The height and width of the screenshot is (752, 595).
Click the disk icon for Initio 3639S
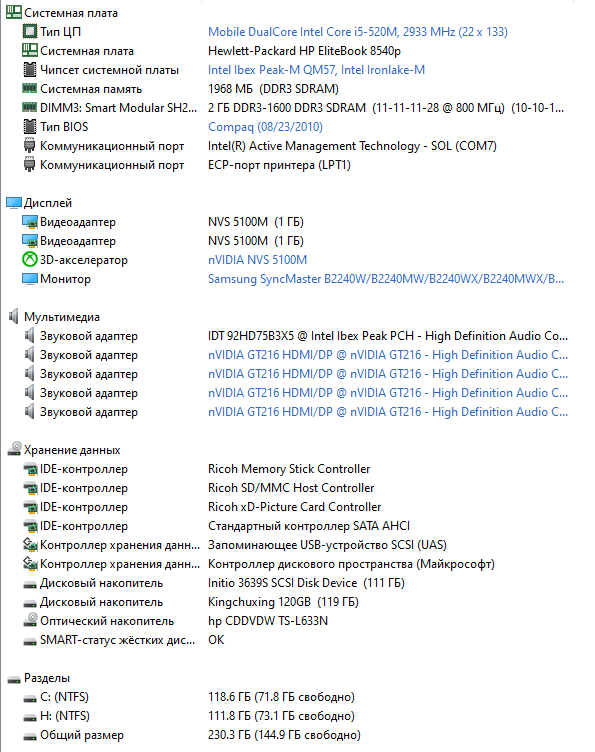pos(30,585)
